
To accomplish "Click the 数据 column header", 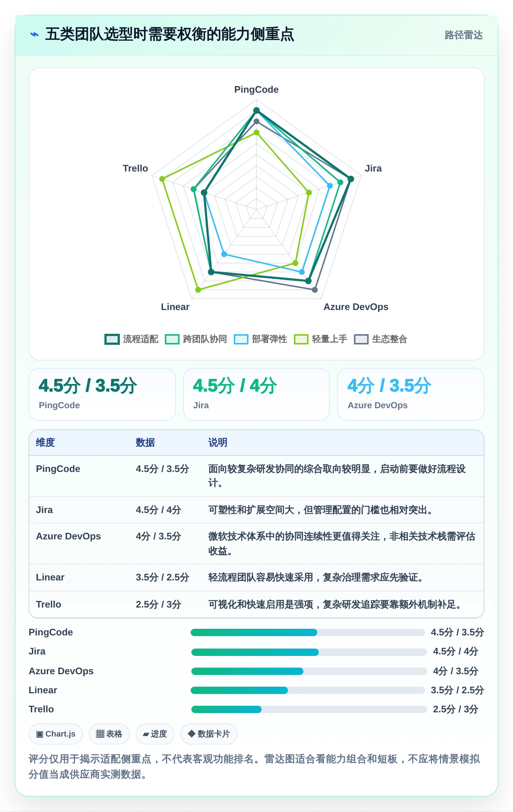I will coord(145,442).
